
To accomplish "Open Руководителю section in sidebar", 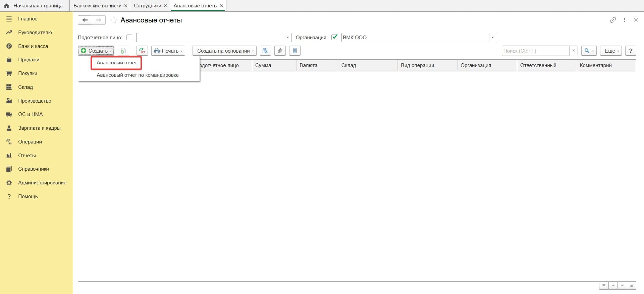I will click(35, 33).
